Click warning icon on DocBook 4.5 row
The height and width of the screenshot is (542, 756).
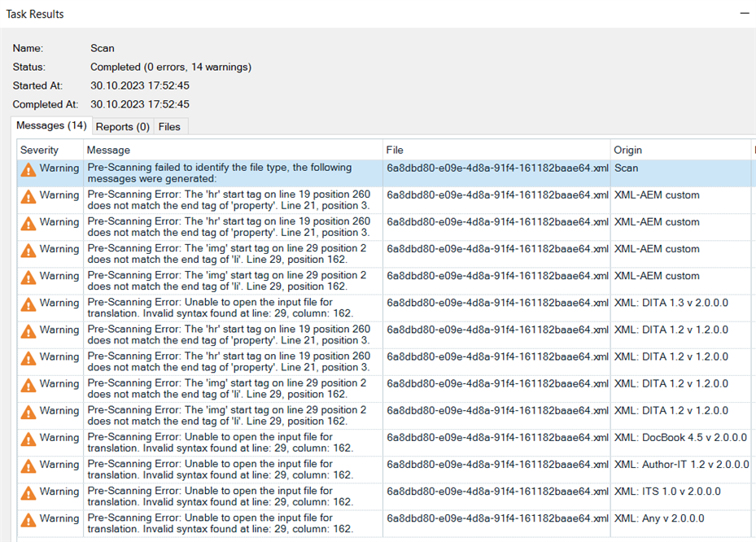point(28,439)
